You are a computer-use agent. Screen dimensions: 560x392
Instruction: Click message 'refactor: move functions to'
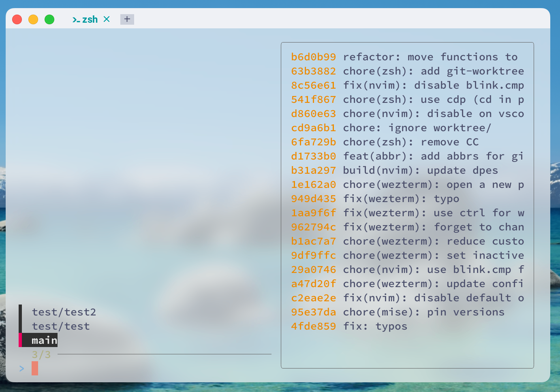point(430,57)
